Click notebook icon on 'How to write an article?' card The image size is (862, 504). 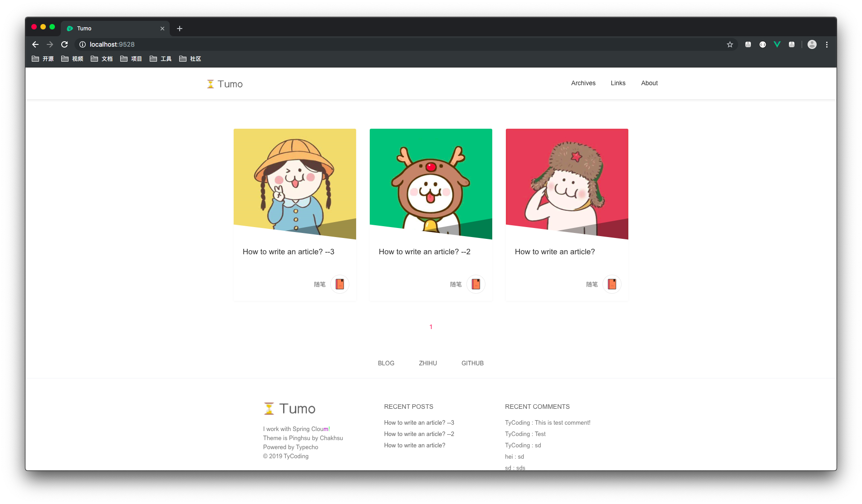[612, 284]
